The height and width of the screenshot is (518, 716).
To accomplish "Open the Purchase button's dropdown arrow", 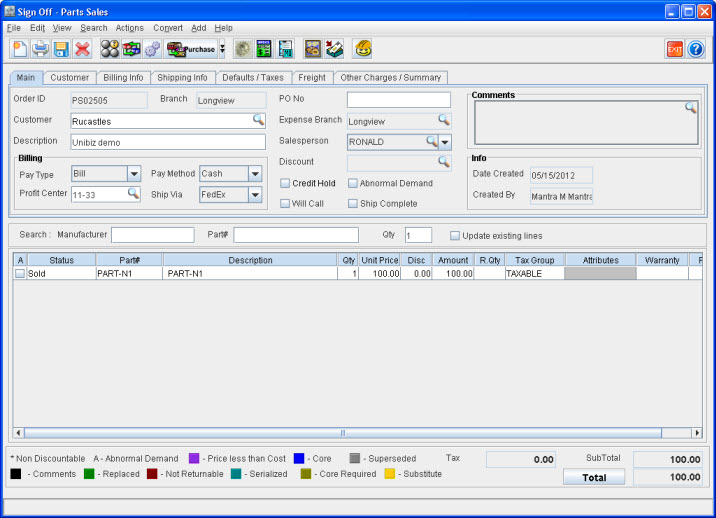I will [222, 49].
